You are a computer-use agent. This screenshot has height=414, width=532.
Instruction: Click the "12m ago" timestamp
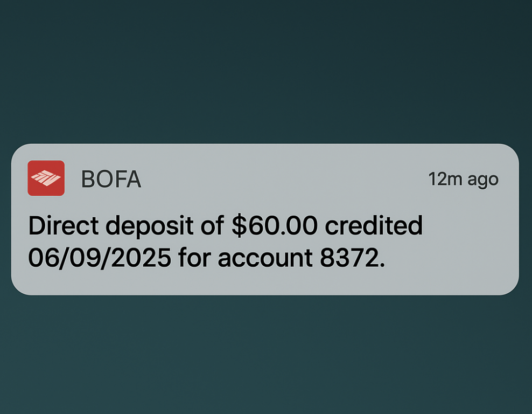point(463,180)
